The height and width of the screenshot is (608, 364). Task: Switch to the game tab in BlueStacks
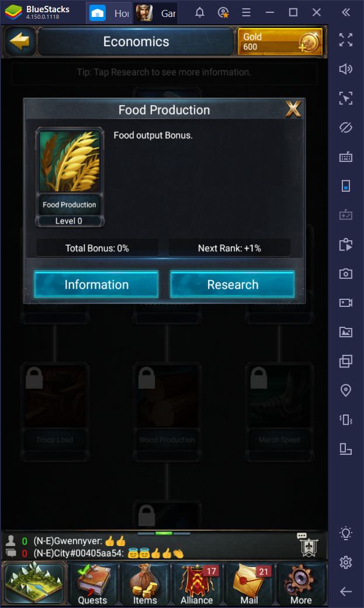156,13
